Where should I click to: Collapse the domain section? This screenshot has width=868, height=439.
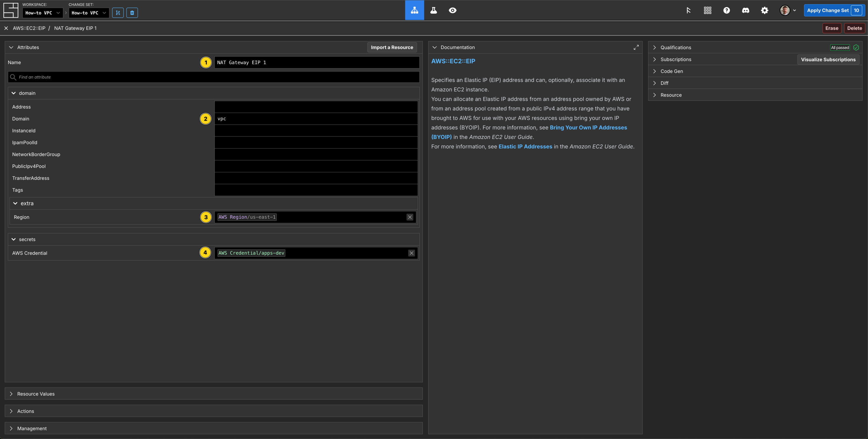tap(14, 93)
